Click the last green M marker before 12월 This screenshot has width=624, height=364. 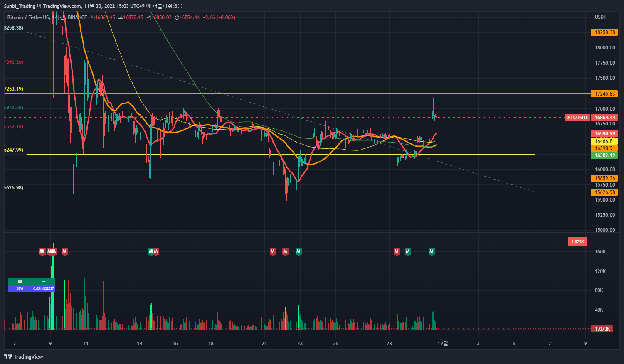[432, 251]
